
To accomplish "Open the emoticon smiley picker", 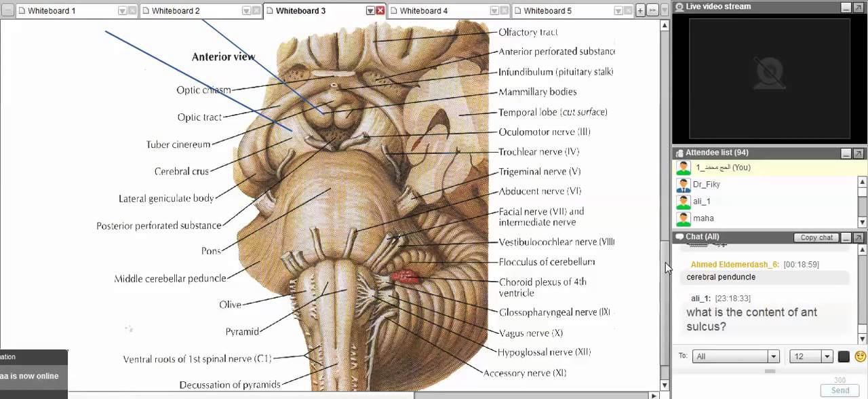I will click(861, 356).
